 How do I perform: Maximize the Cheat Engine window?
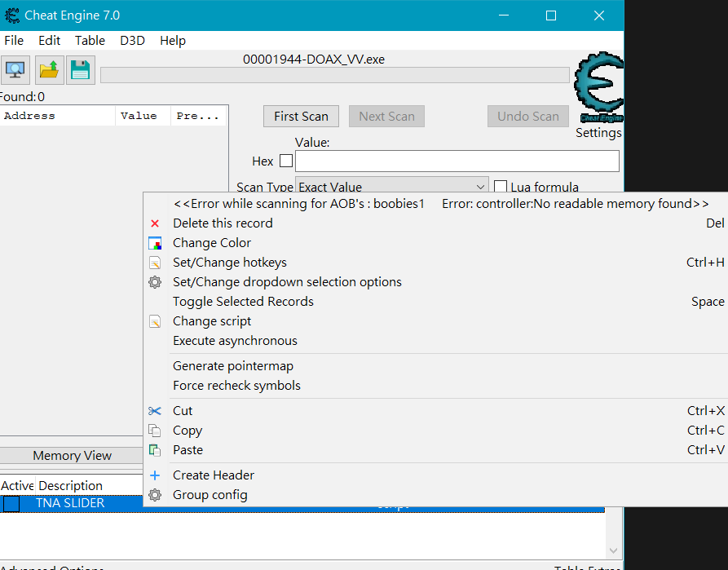click(x=551, y=15)
